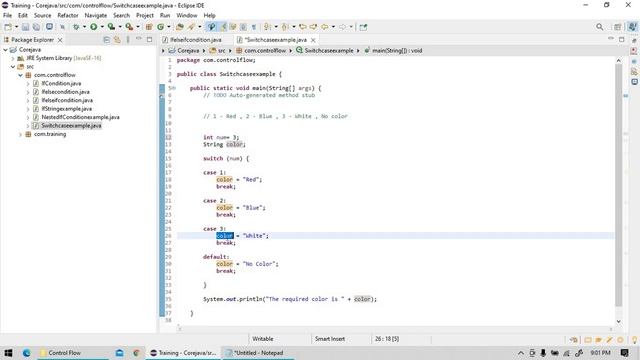Click the editor vertical scrollbar thumb

[618, 186]
